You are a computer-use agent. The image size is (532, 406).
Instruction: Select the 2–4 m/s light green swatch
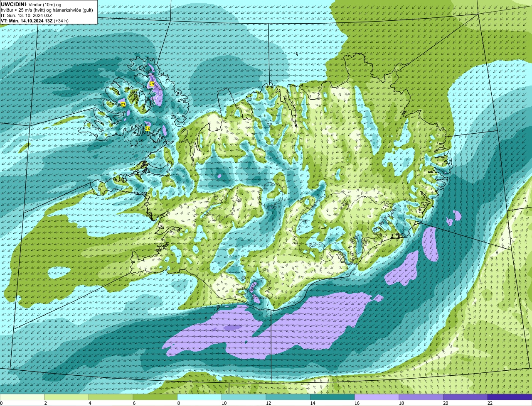click(x=67, y=397)
